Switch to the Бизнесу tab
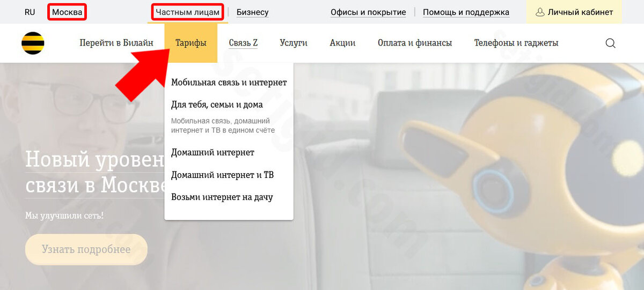This screenshot has height=290, width=644. pyautogui.click(x=252, y=12)
